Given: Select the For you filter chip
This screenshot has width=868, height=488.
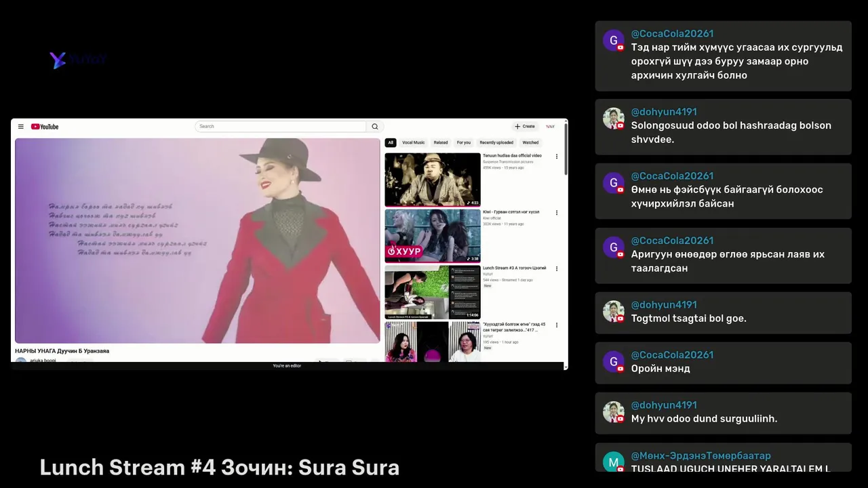Looking at the screenshot, I should [464, 143].
